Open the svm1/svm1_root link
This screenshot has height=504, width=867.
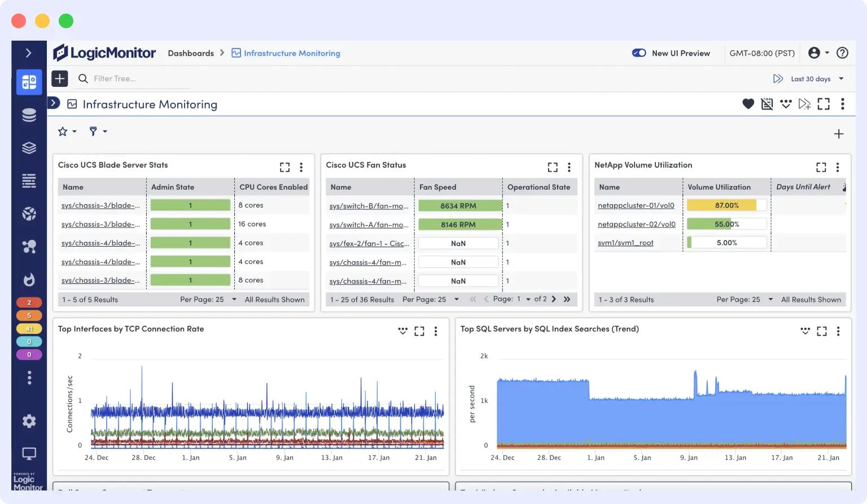(625, 243)
